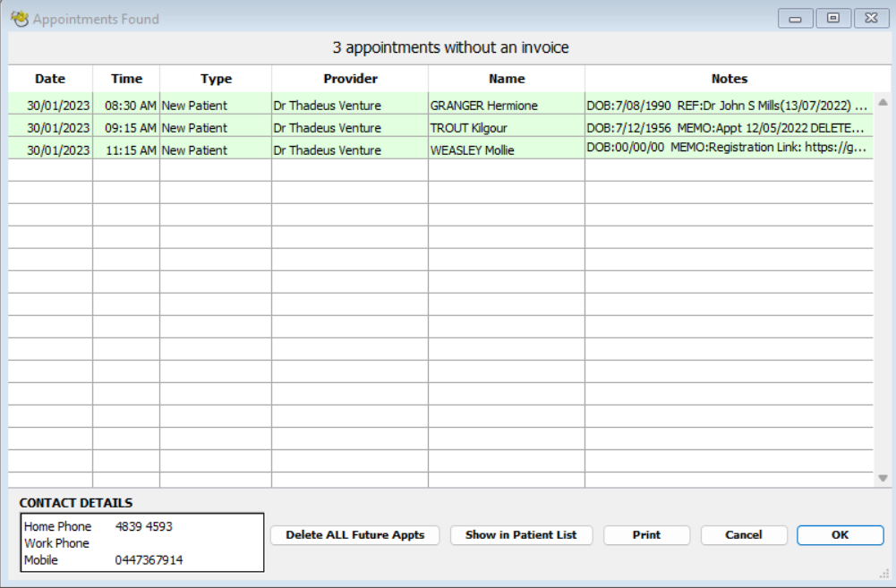Image resolution: width=896 pixels, height=588 pixels.
Task: Click the Delete ALL Future Appts button
Action: tap(354, 534)
